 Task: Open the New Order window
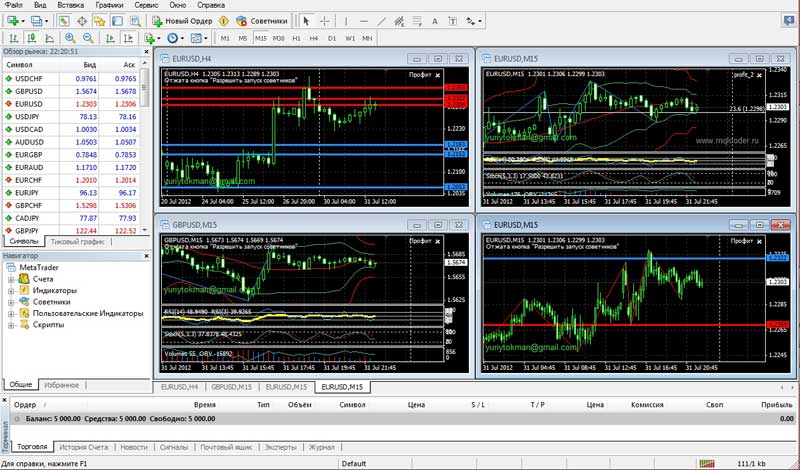click(182, 21)
